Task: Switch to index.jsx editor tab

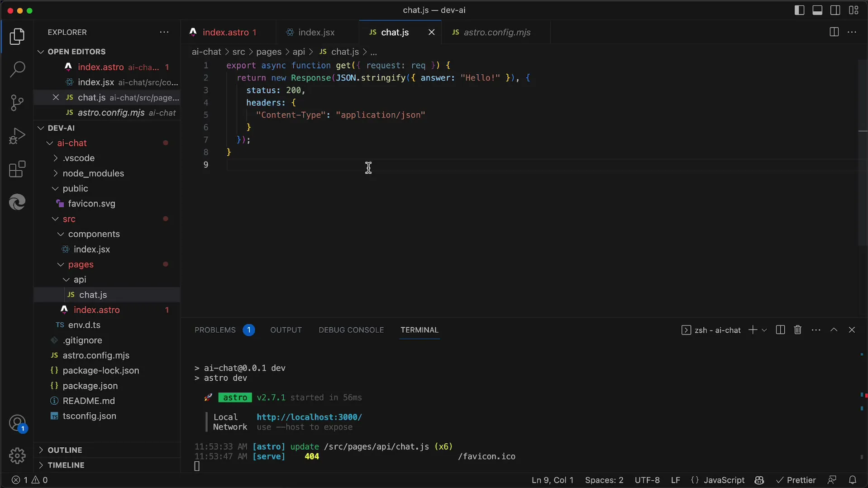Action: (x=317, y=32)
